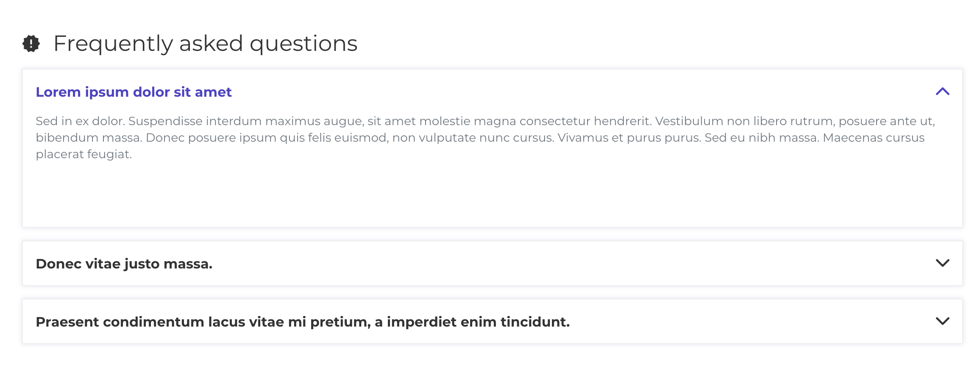Click the word 'massa.' in the second question

(x=188, y=264)
